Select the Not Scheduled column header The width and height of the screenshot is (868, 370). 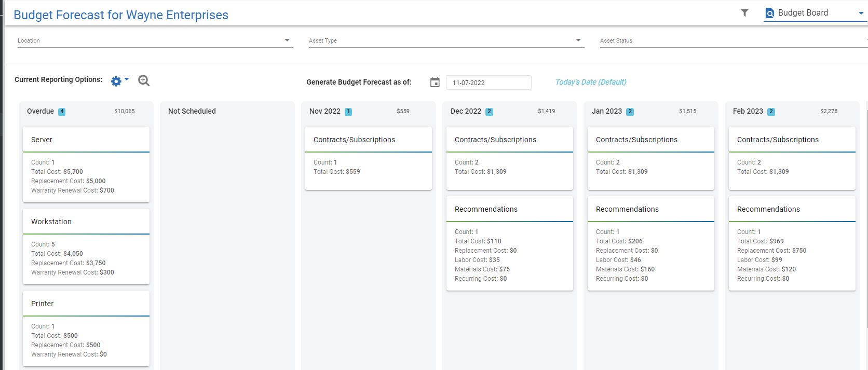192,111
